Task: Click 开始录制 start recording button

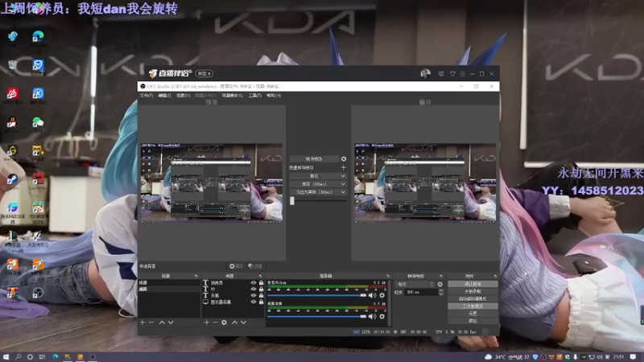Action: pyautogui.click(x=473, y=291)
